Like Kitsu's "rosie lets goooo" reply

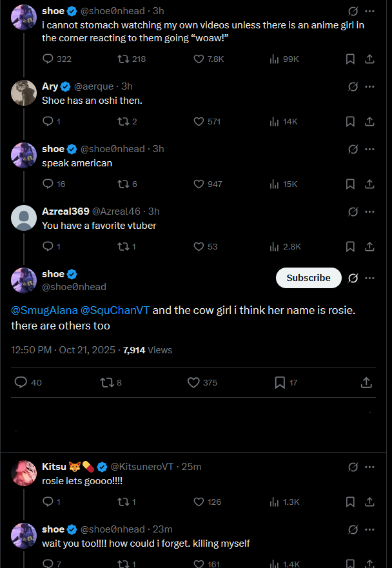(199, 502)
